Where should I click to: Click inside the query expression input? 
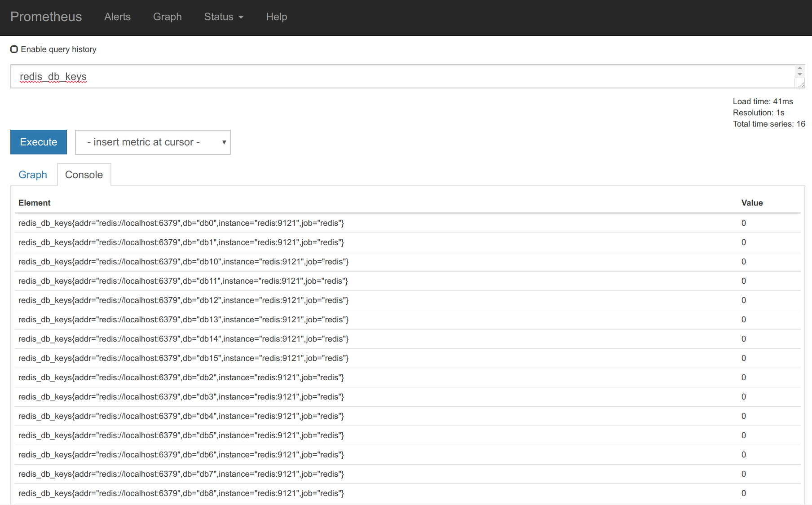pyautogui.click(x=314, y=76)
